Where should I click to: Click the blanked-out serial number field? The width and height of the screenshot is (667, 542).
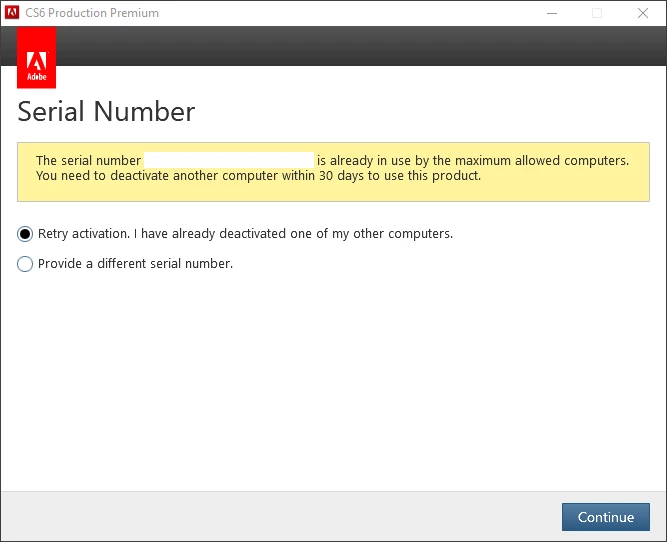(229, 160)
